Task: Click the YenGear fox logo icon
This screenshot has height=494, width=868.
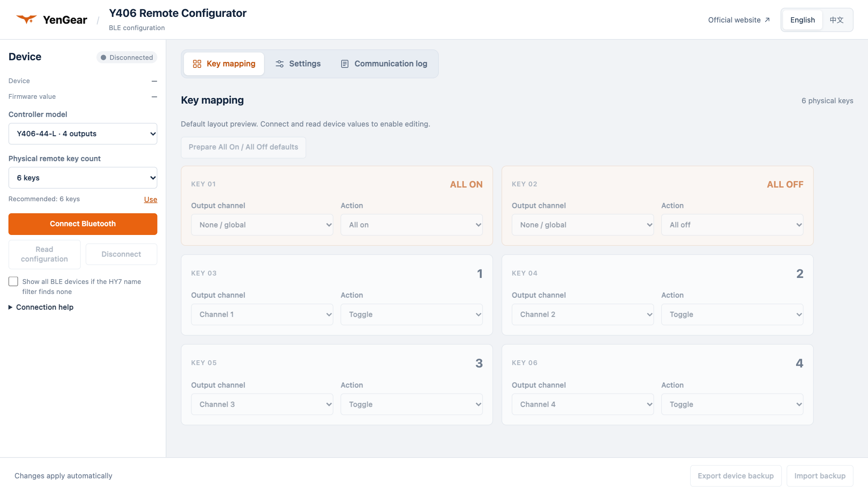Action: pos(27,19)
